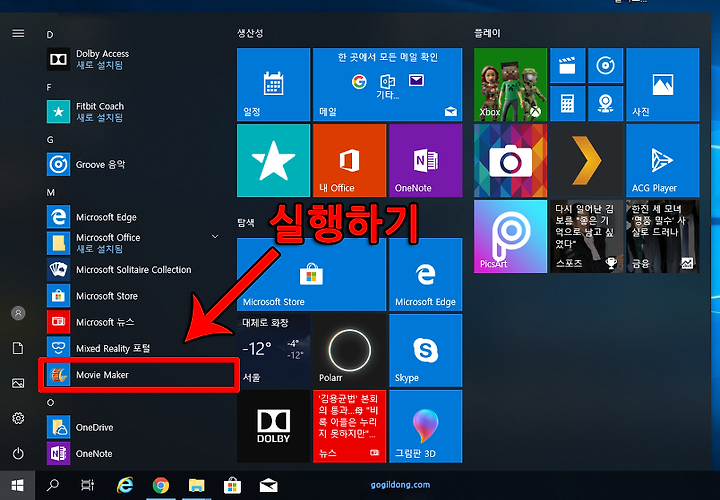This screenshot has height=500, width=720.
Task: Open the 메일 tile
Action: pyautogui.click(x=387, y=84)
